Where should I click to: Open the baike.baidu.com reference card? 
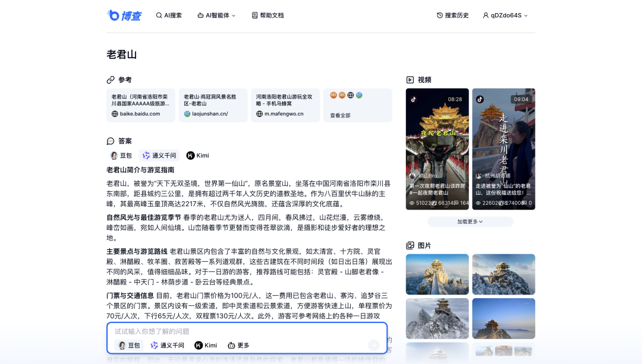140,105
